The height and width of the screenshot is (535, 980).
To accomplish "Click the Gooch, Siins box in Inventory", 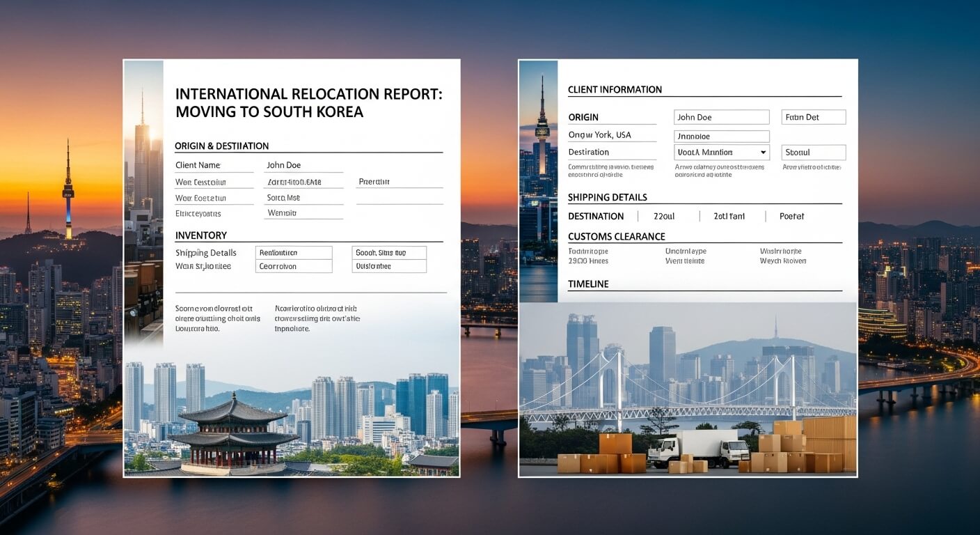I will (389, 253).
